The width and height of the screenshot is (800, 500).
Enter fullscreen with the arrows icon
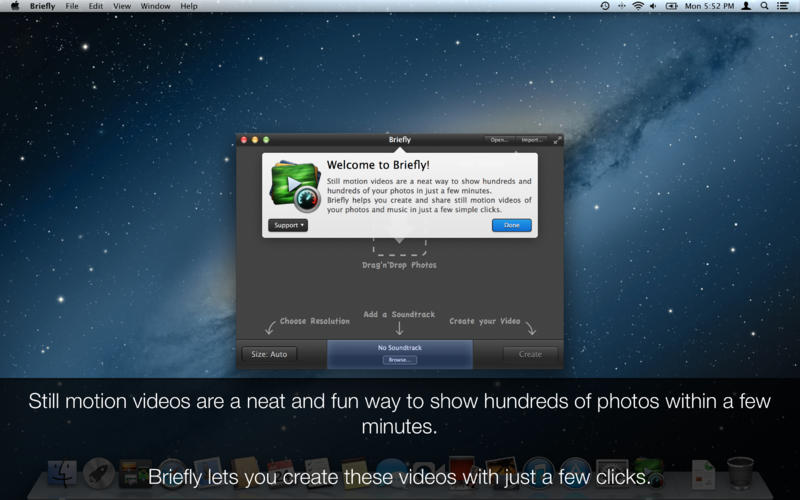coord(558,140)
